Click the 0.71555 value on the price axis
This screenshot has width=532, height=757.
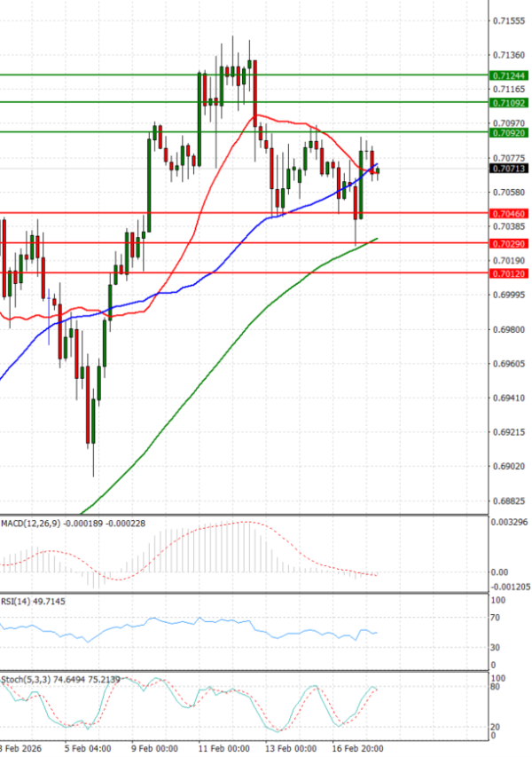507,20
